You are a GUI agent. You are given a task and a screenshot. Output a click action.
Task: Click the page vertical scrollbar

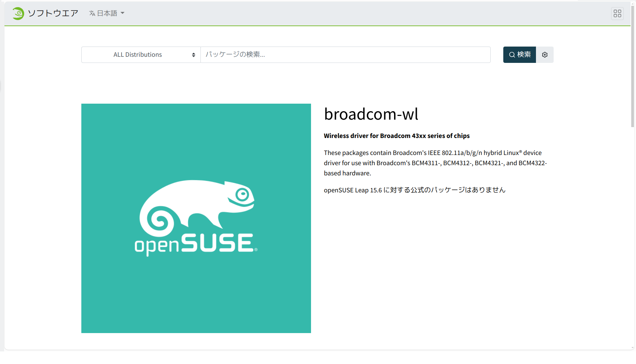click(x=633, y=66)
